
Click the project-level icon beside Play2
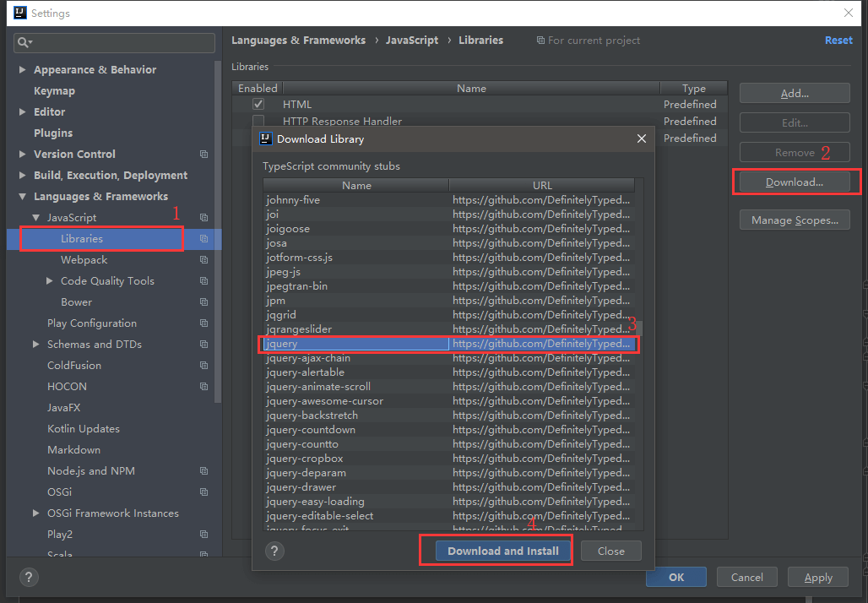pos(203,535)
